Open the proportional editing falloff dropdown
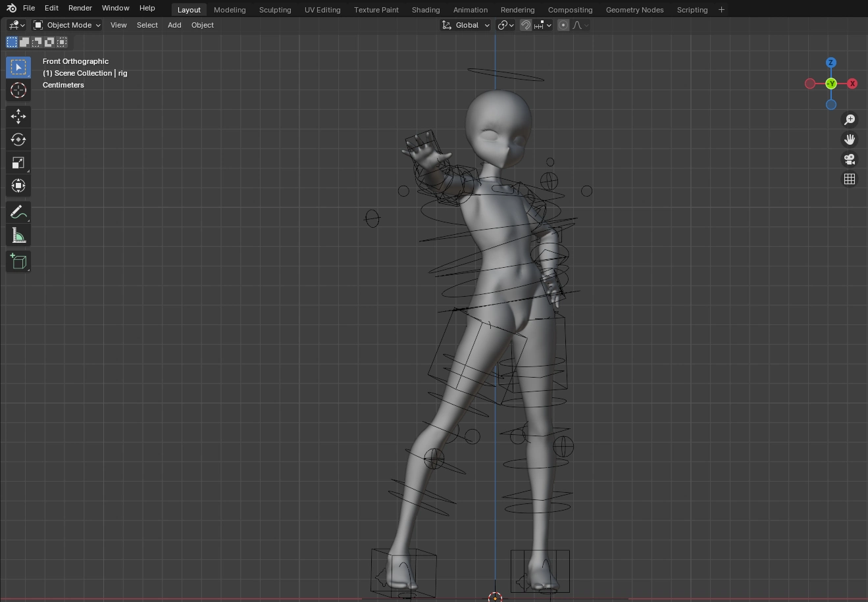 point(580,25)
